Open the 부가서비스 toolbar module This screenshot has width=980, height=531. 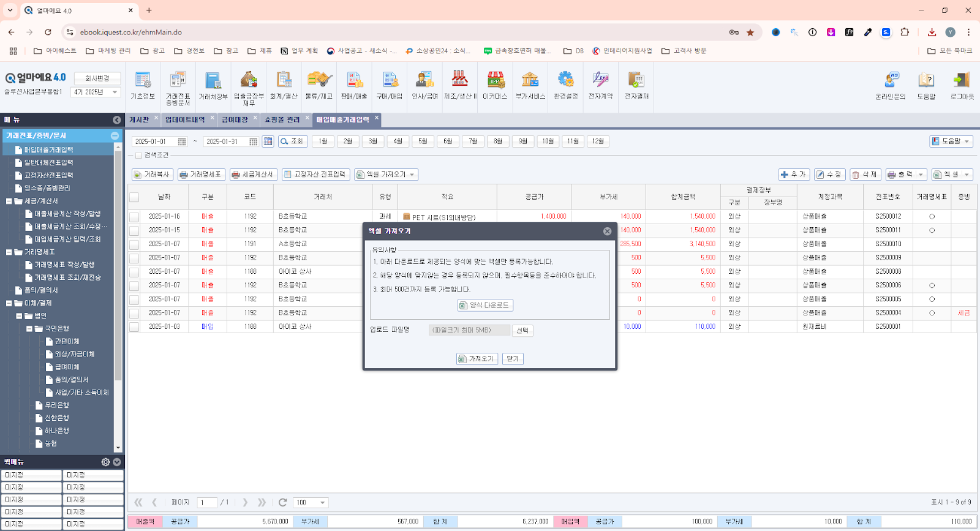pyautogui.click(x=530, y=86)
